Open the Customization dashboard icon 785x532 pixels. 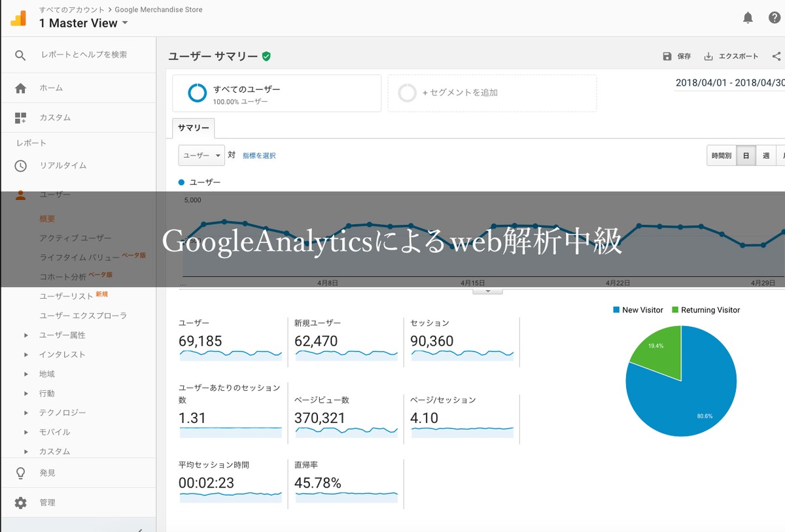point(21,118)
